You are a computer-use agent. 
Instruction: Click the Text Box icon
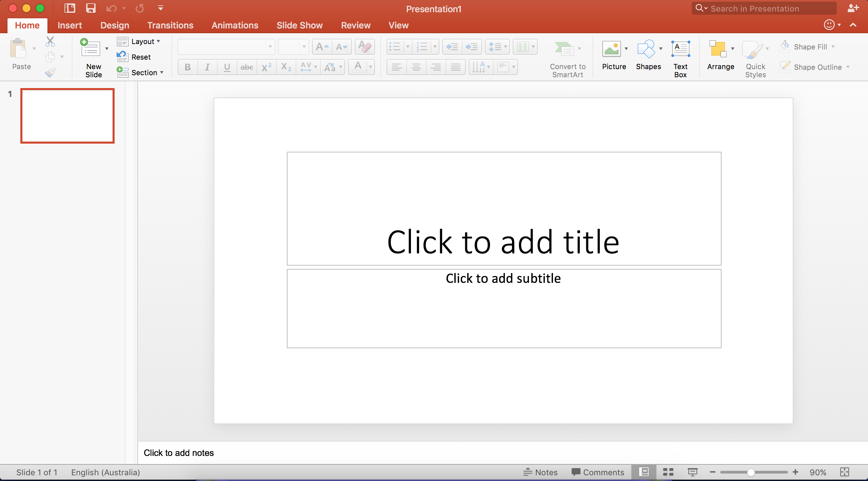tap(680, 49)
